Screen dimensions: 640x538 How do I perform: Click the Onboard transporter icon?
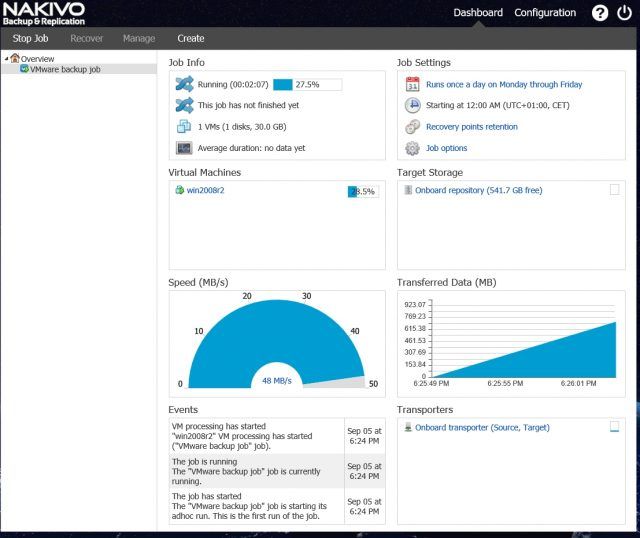pos(408,427)
